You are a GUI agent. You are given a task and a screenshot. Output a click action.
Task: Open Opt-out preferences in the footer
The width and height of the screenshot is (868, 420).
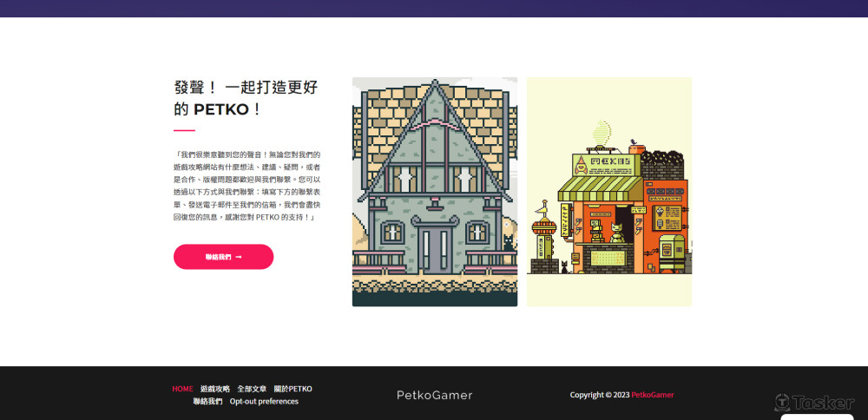(x=264, y=402)
